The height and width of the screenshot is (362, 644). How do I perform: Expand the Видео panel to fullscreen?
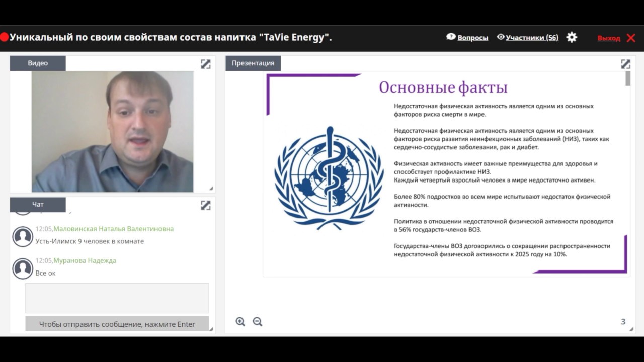pos(206,64)
